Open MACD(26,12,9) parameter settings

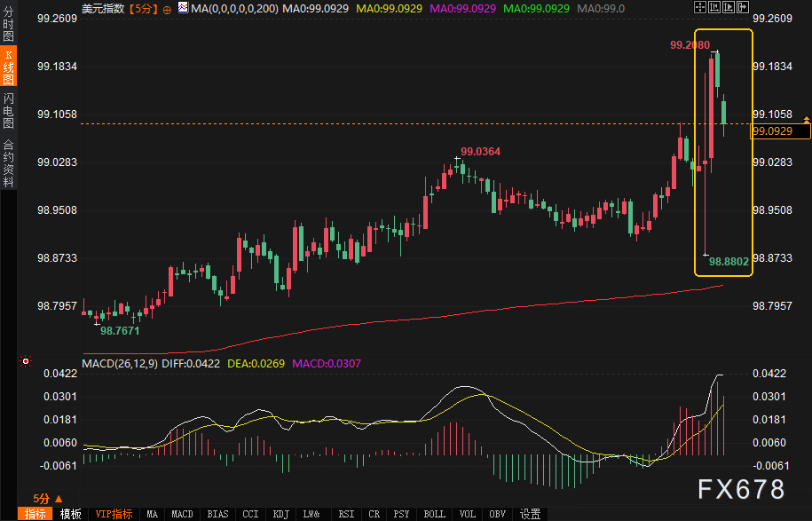[120, 363]
